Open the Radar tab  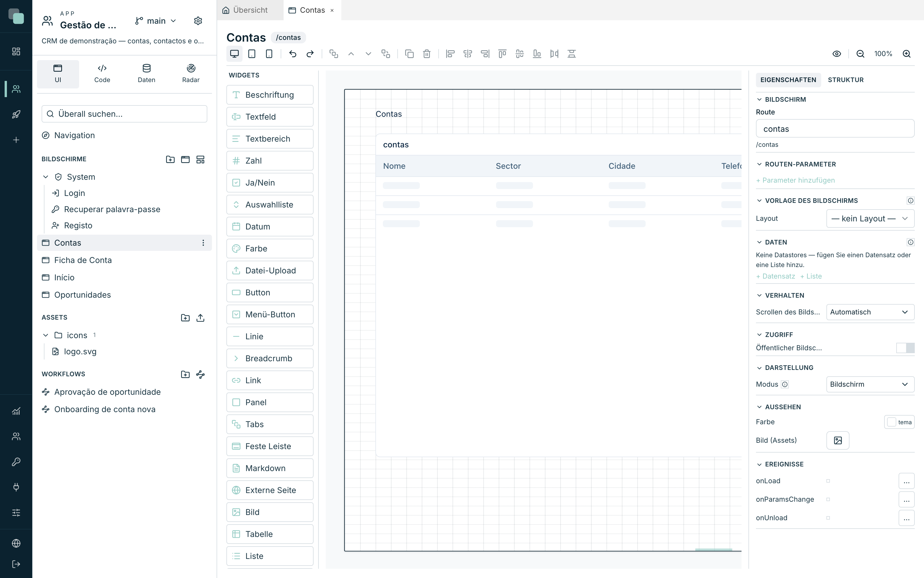[191, 74]
